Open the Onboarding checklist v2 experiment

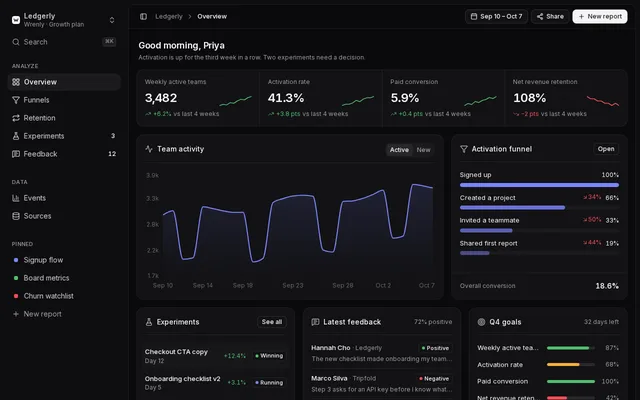[x=216, y=383]
